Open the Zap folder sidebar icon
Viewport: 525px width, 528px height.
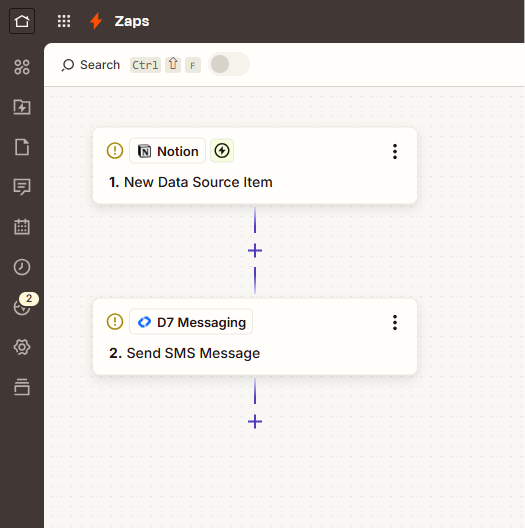pyautogui.click(x=22, y=107)
